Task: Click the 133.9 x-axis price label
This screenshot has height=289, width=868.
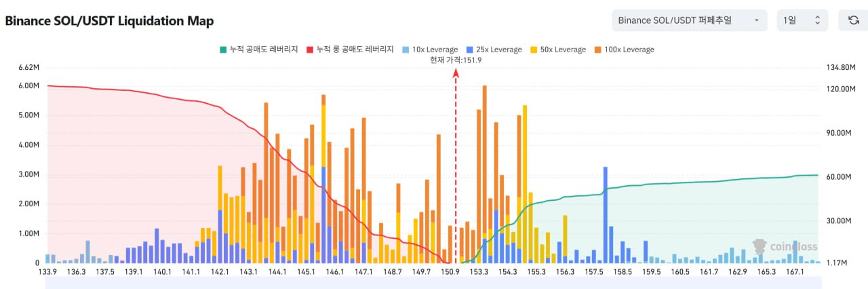Action: (x=47, y=272)
